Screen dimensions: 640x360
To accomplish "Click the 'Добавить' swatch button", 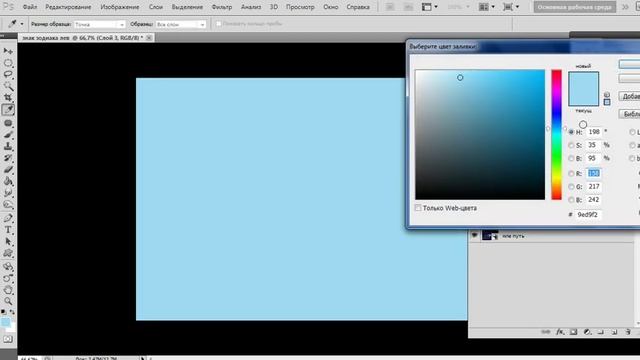I will coord(629,96).
